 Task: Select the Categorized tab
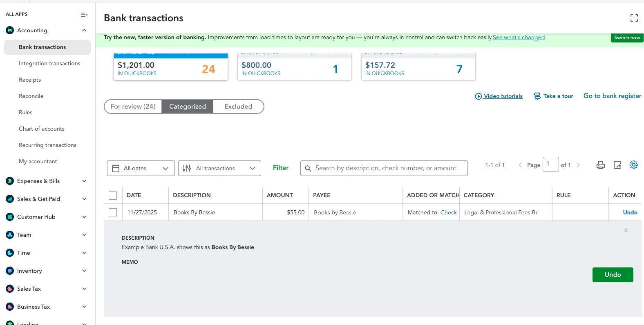tap(188, 107)
